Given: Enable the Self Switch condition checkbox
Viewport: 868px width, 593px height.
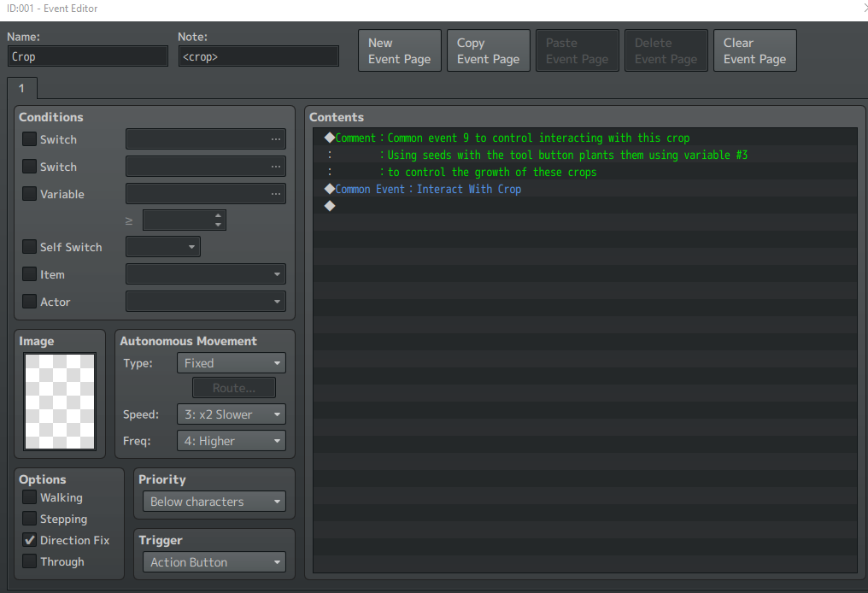Looking at the screenshot, I should pos(29,246).
